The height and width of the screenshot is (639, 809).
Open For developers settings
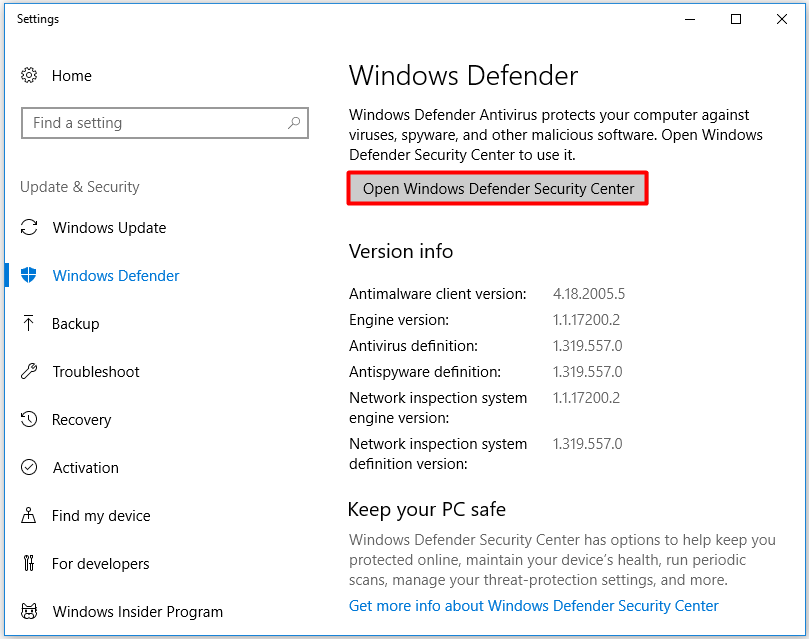point(101,564)
